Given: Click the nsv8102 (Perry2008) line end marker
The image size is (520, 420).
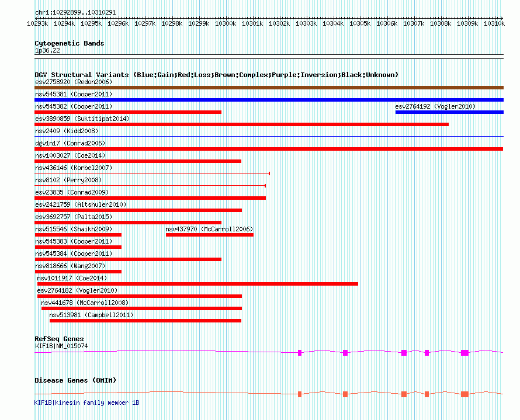Looking at the screenshot, I should point(265,186).
